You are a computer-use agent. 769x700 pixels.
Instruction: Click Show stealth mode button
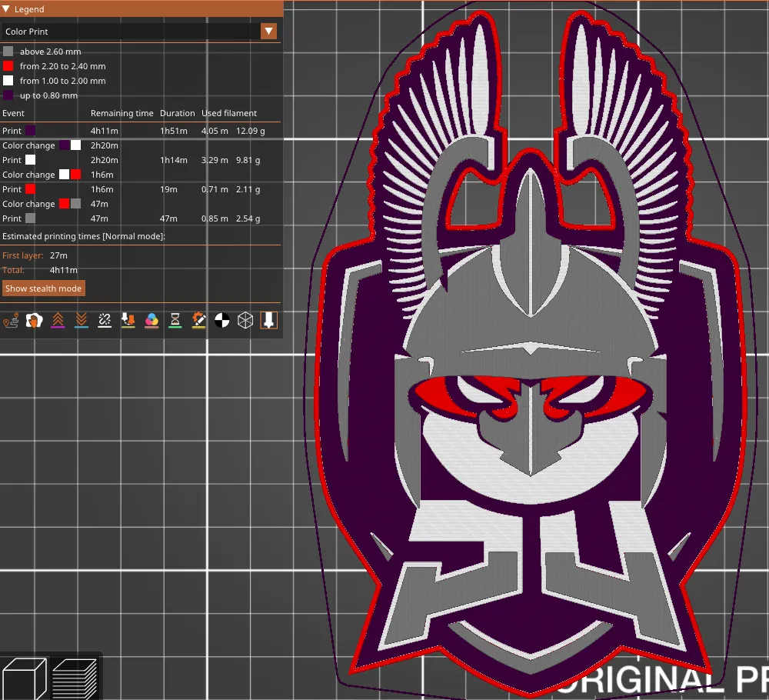click(43, 288)
